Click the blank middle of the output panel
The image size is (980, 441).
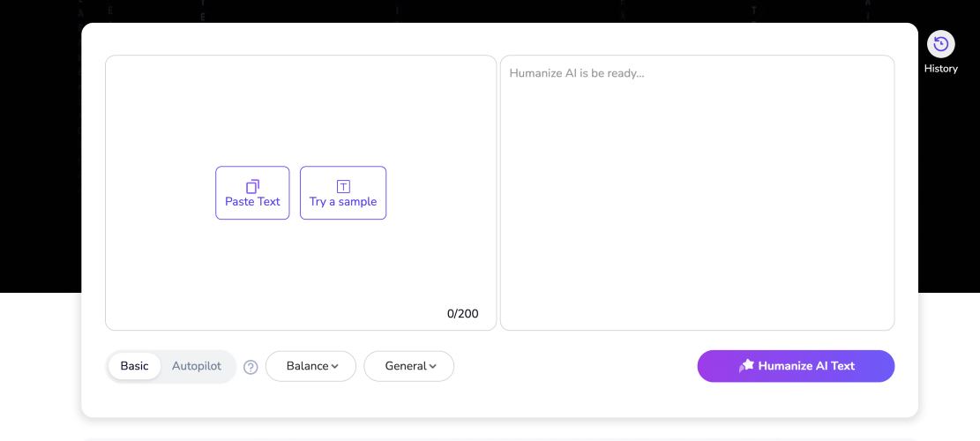point(697,203)
